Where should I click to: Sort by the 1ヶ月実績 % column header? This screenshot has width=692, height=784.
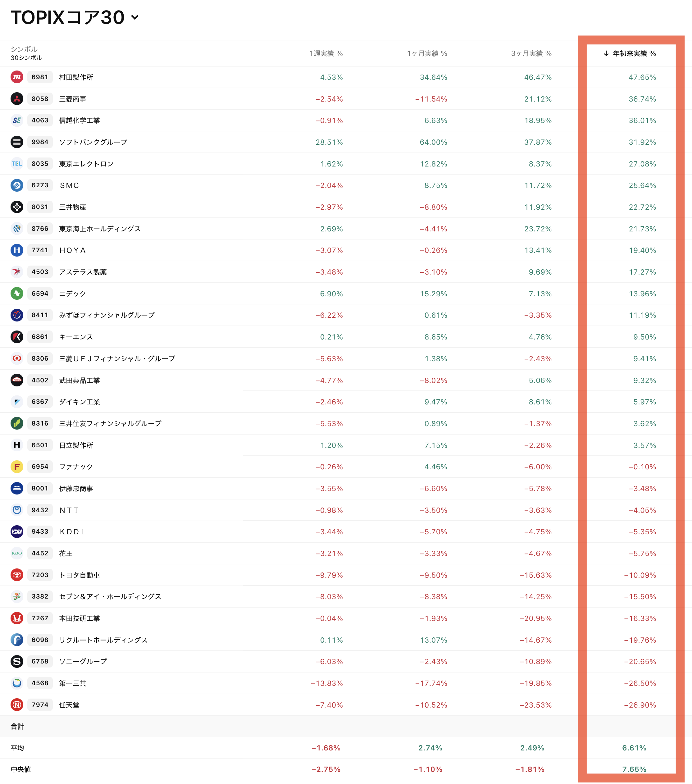click(427, 53)
